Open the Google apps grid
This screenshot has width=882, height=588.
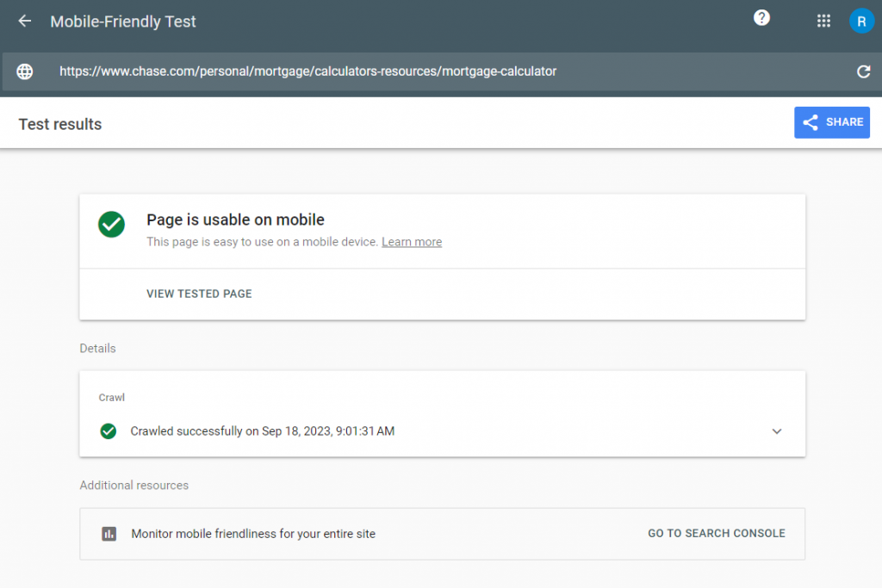[x=823, y=22]
